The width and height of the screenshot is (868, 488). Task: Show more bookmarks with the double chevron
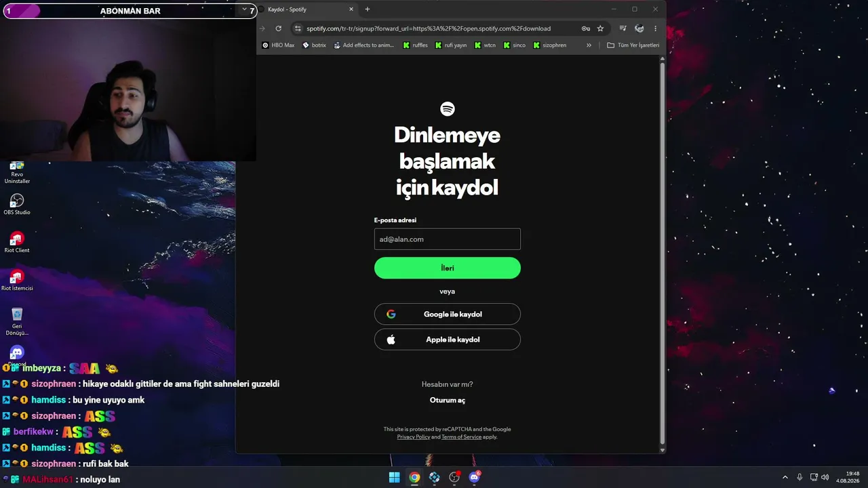click(589, 45)
